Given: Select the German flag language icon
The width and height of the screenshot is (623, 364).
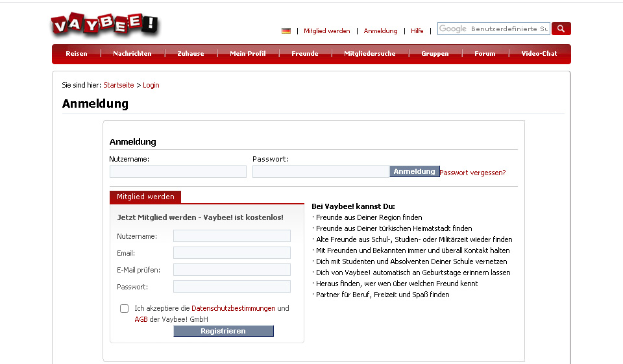Looking at the screenshot, I should [x=286, y=30].
